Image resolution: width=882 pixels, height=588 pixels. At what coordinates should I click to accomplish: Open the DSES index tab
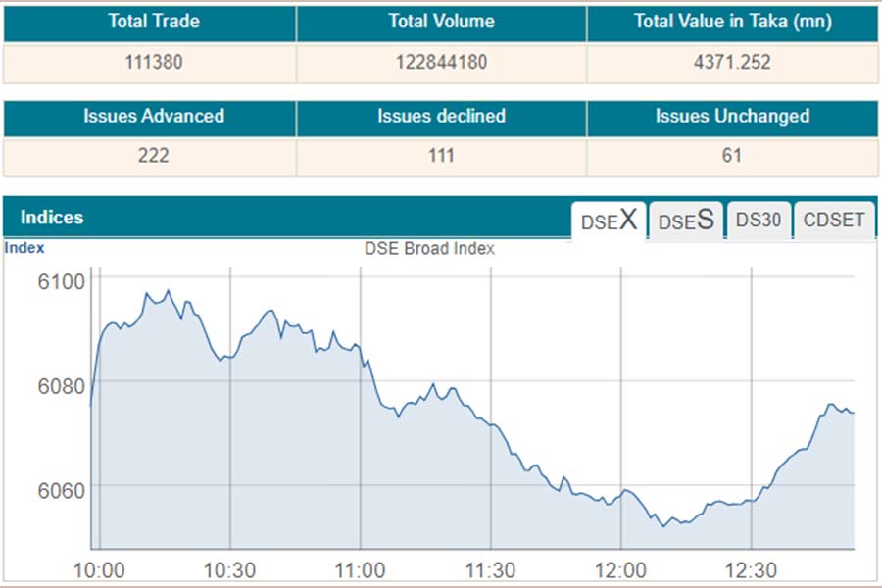click(685, 220)
